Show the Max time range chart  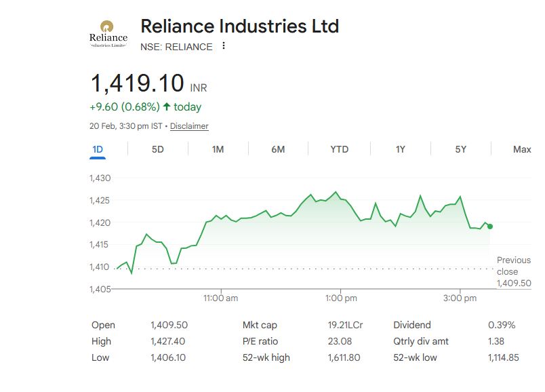coord(521,149)
